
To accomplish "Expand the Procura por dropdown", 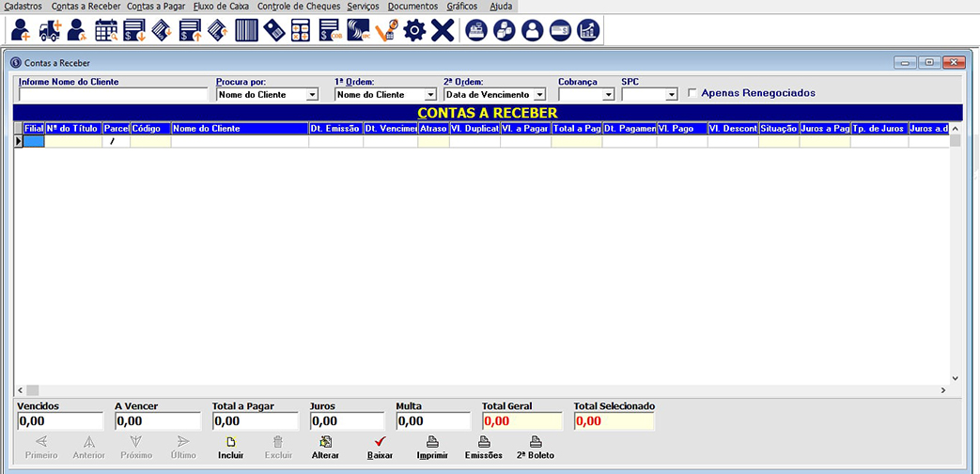I will (x=312, y=95).
